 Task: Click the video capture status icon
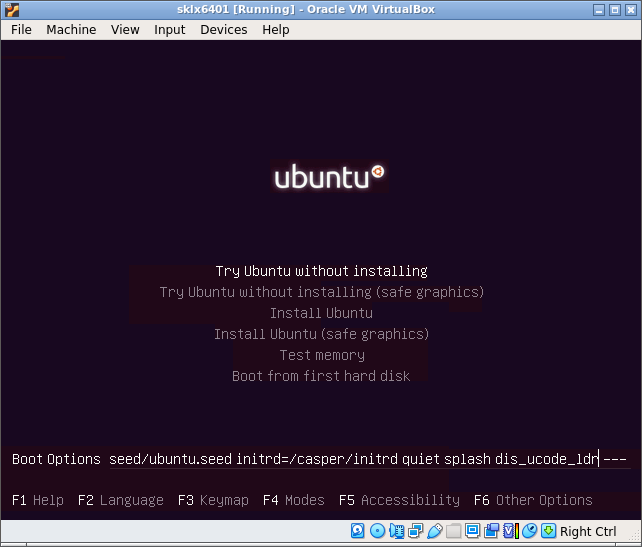[x=491, y=531]
